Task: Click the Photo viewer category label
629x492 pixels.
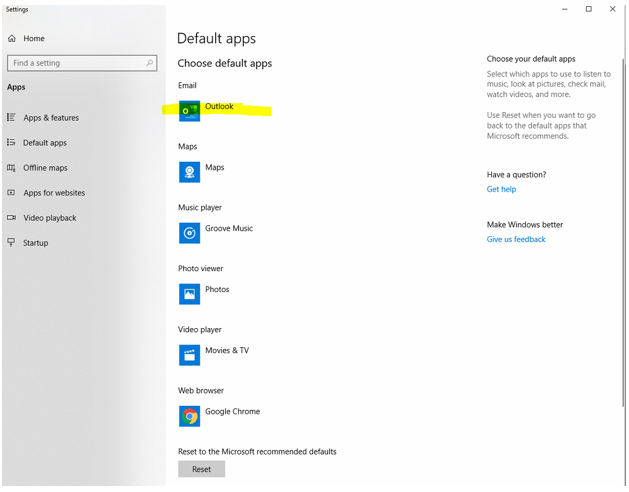Action: coord(201,268)
